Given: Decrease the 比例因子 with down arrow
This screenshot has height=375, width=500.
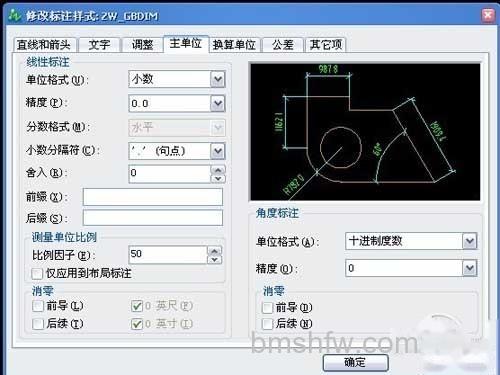Looking at the screenshot, I should tap(215, 259).
